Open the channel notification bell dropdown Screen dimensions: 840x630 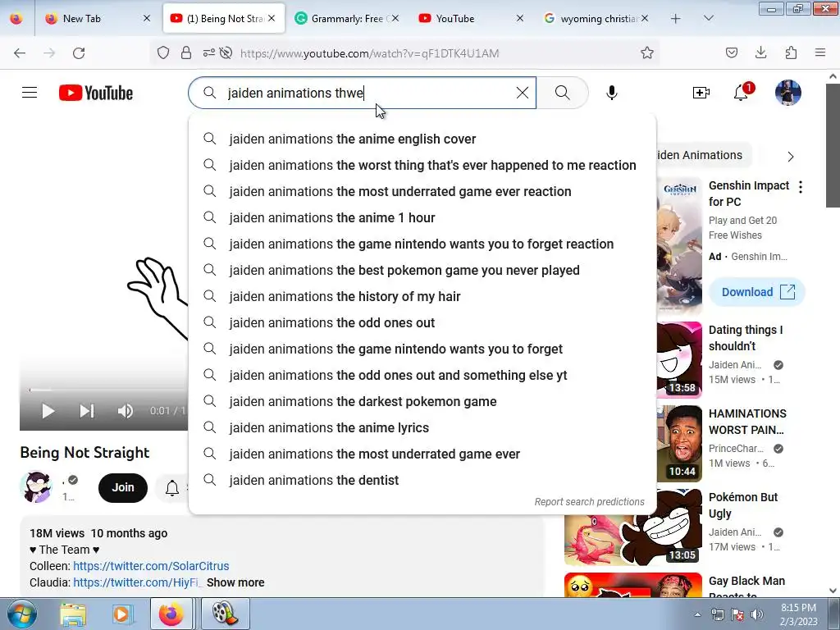tap(172, 488)
